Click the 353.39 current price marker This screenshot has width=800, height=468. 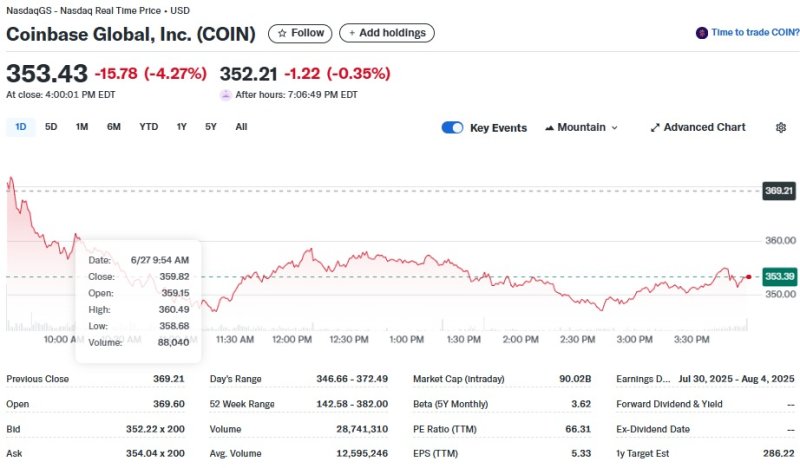tap(778, 276)
